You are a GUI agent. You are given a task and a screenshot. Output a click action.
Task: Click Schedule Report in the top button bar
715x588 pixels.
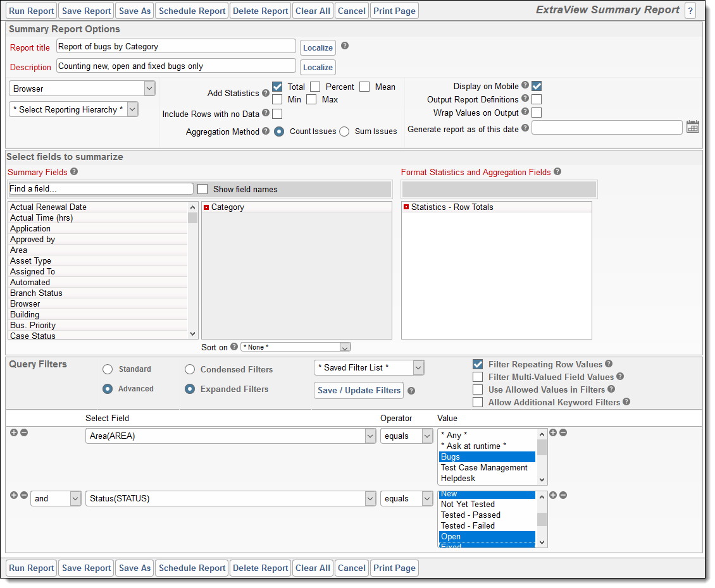(x=192, y=11)
